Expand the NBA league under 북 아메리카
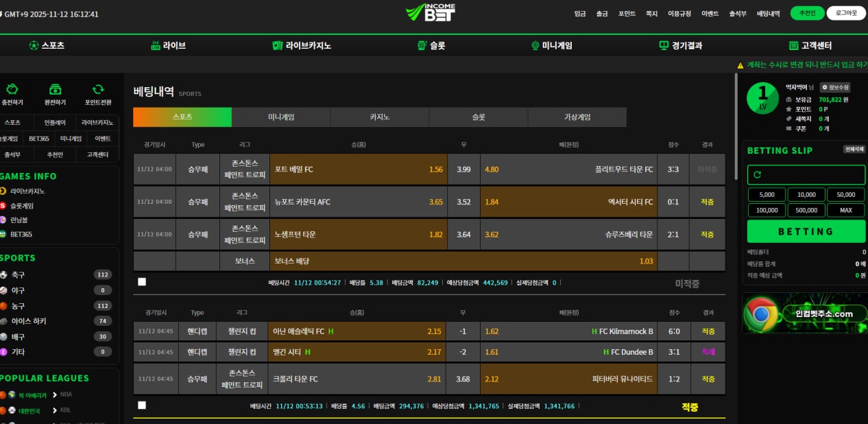Viewport: 868px width, 424px height. point(66,394)
